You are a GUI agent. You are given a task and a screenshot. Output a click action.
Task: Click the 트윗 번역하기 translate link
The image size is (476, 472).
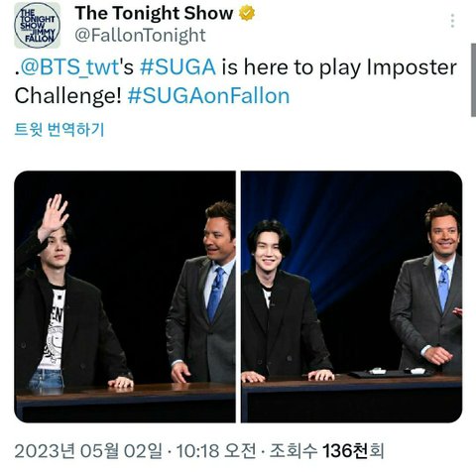[x=59, y=129]
